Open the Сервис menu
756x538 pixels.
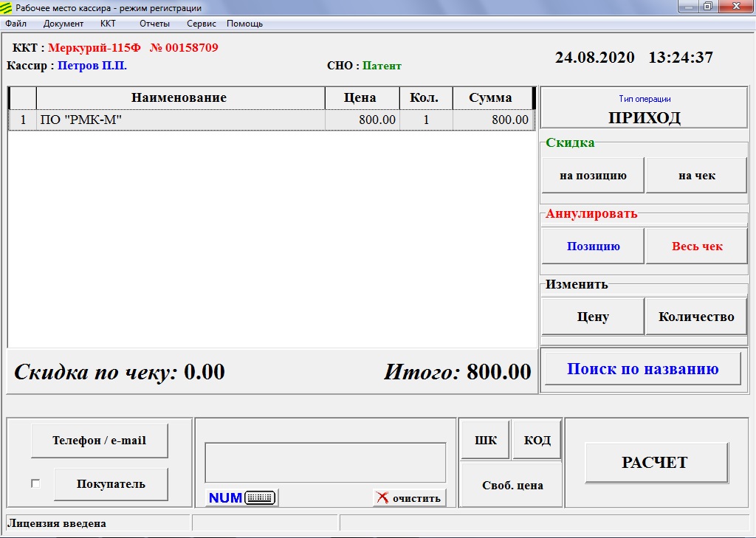click(202, 24)
